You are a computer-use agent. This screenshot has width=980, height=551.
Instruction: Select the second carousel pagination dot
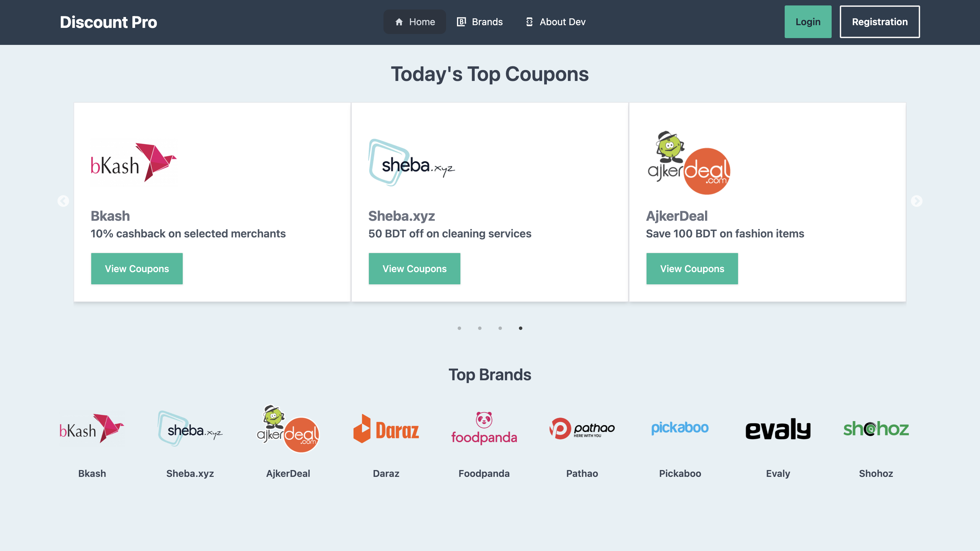pyautogui.click(x=480, y=328)
